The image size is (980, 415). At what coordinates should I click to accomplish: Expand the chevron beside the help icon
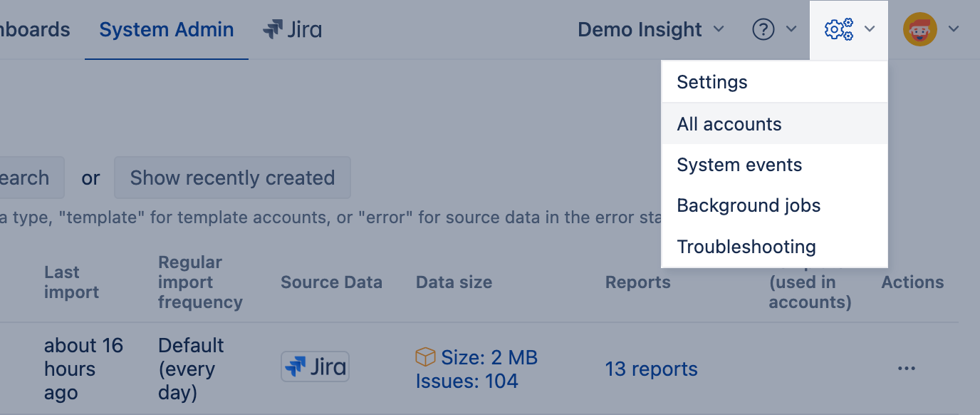point(791,30)
